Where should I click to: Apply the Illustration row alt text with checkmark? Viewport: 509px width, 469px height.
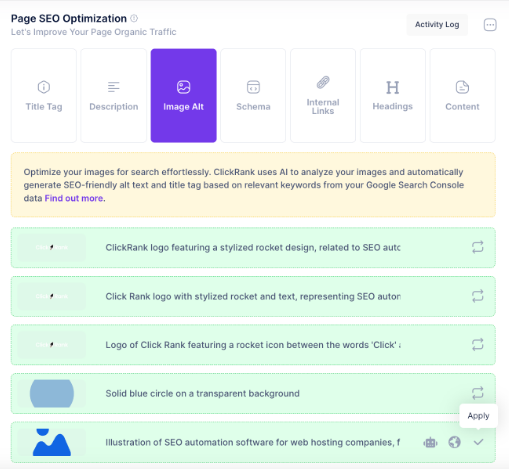click(x=478, y=442)
